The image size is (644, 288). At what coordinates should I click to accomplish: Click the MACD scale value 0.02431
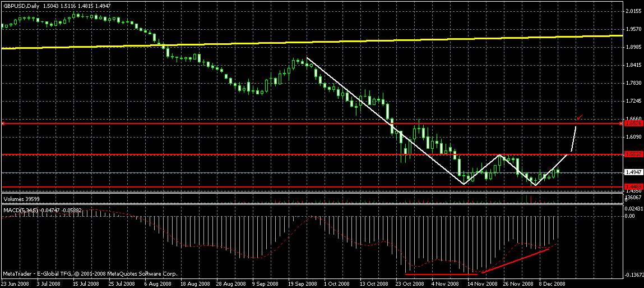click(x=633, y=209)
